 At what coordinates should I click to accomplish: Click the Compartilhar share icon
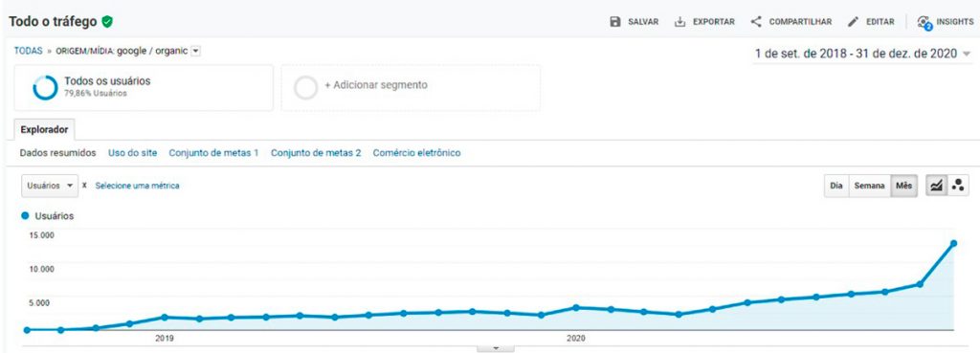click(x=756, y=22)
